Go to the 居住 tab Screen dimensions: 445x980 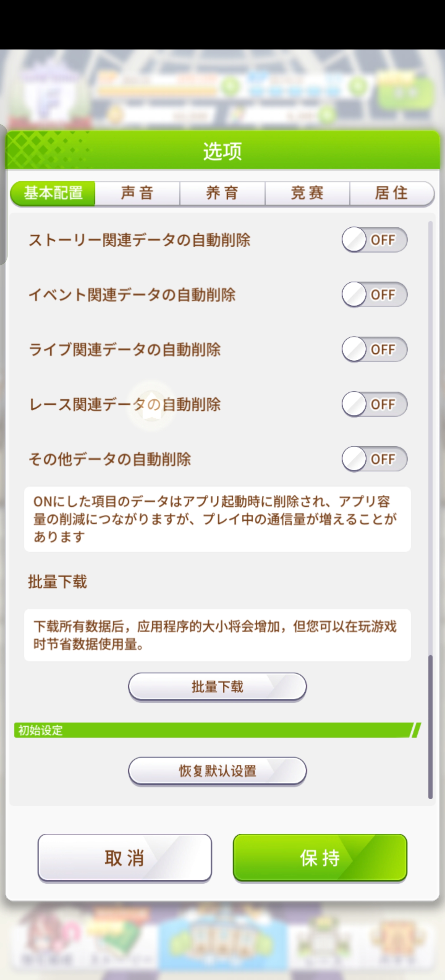pyautogui.click(x=392, y=193)
